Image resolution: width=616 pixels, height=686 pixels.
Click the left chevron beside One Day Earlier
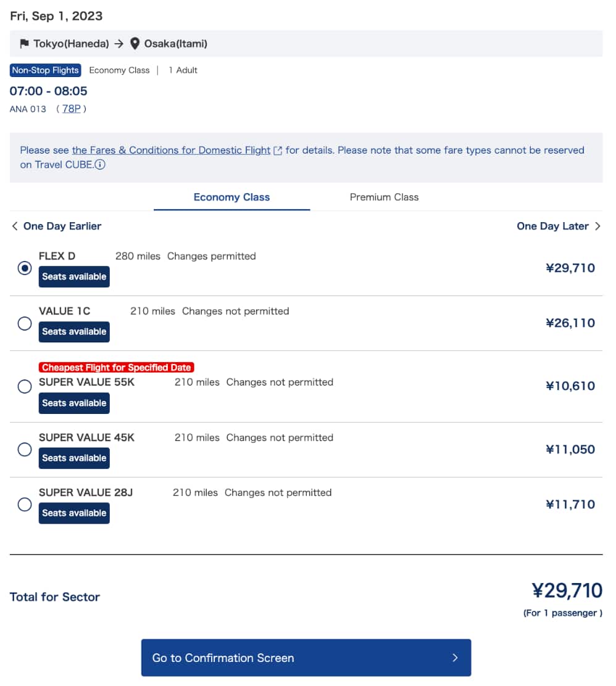coord(15,226)
